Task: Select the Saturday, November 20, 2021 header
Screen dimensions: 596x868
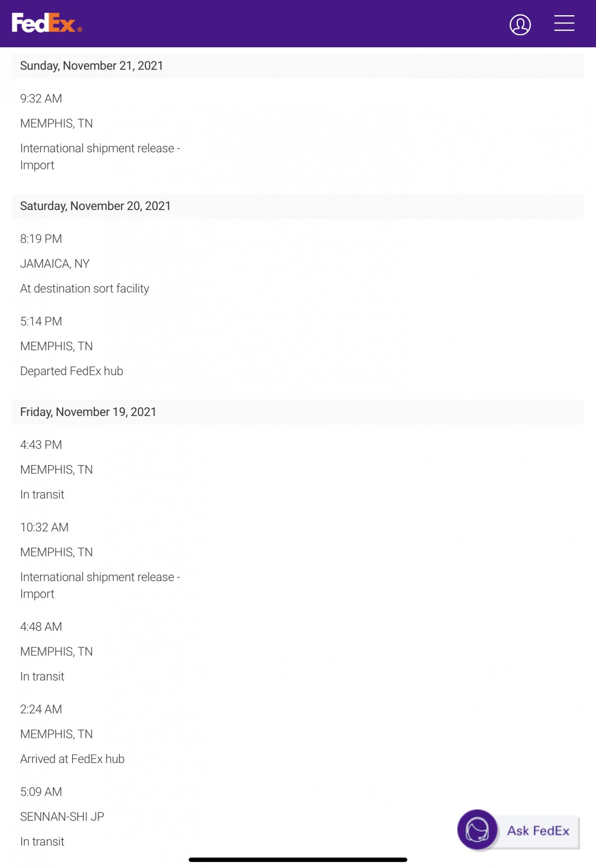Action: coord(95,206)
